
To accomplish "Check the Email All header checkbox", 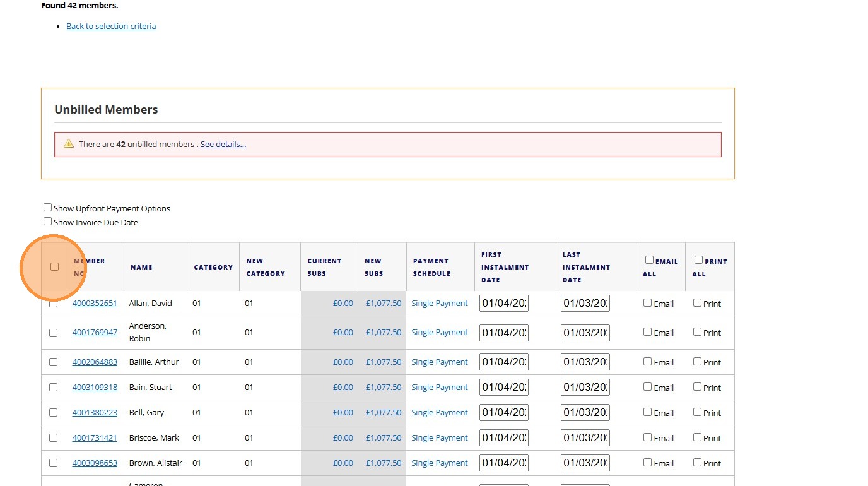I will coord(649,260).
